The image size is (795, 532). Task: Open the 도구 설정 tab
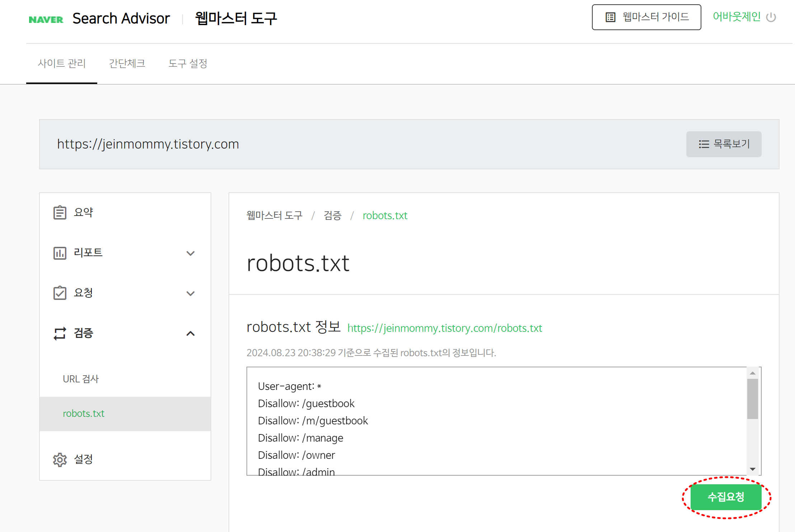click(188, 63)
